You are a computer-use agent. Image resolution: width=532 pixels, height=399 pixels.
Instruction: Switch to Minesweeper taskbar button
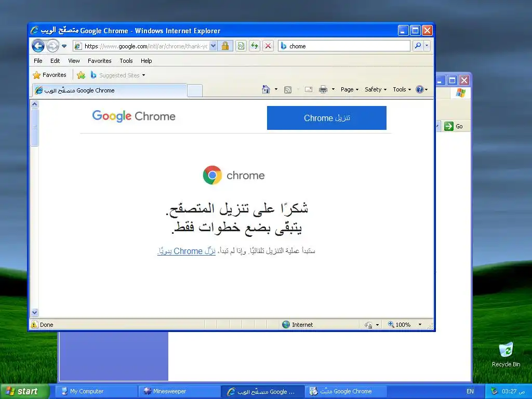[x=179, y=391]
